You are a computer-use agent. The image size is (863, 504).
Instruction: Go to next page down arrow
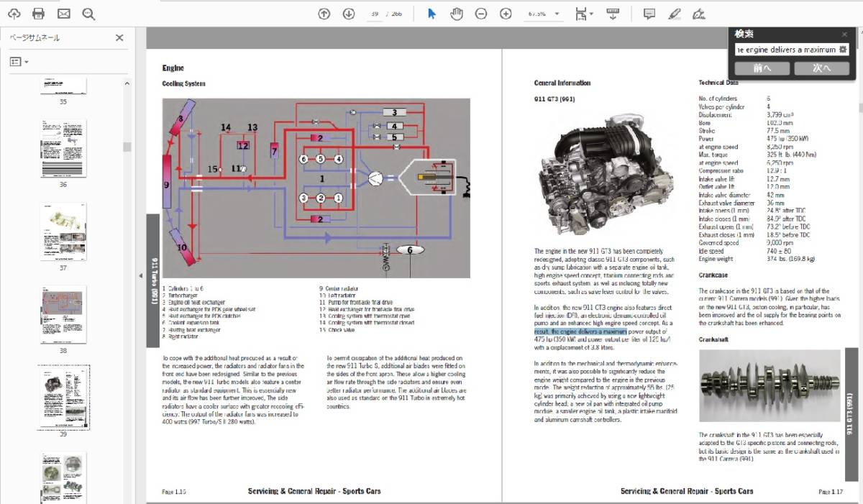tap(349, 14)
